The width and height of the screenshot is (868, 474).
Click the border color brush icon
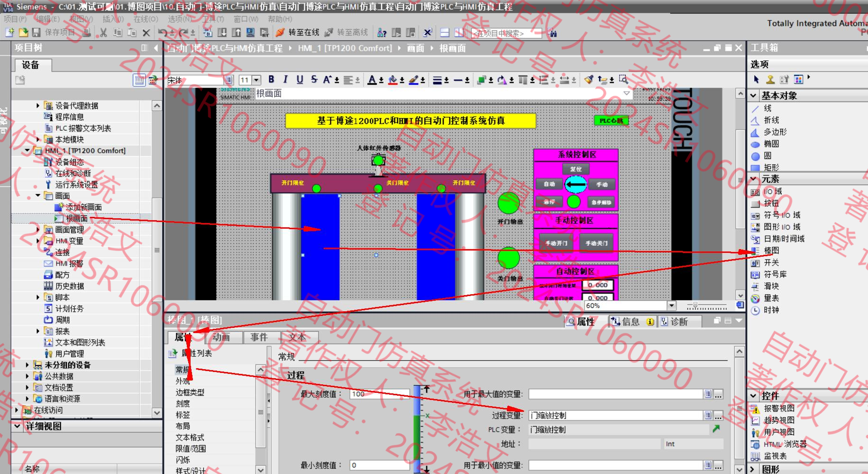tap(413, 80)
